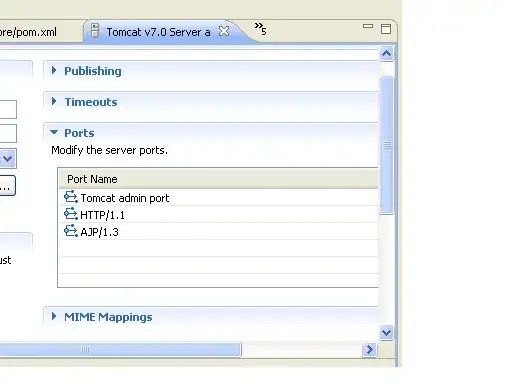Expand the Timeouts section
The height and width of the screenshot is (384, 512).
tap(54, 101)
